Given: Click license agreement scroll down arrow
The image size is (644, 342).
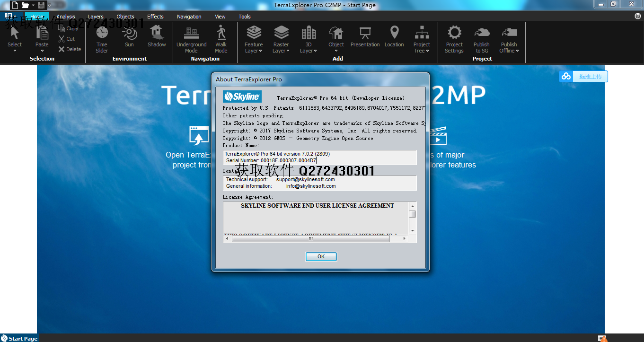Looking at the screenshot, I should [413, 230].
